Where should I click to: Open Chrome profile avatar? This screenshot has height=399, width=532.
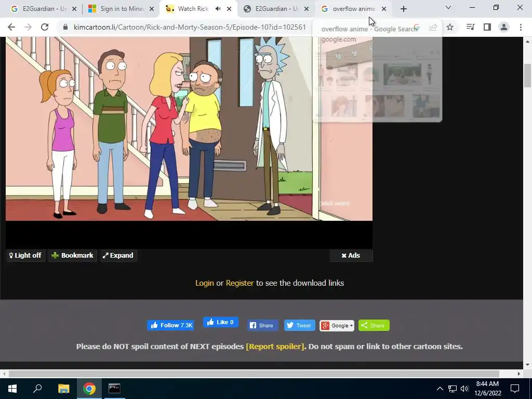click(504, 27)
